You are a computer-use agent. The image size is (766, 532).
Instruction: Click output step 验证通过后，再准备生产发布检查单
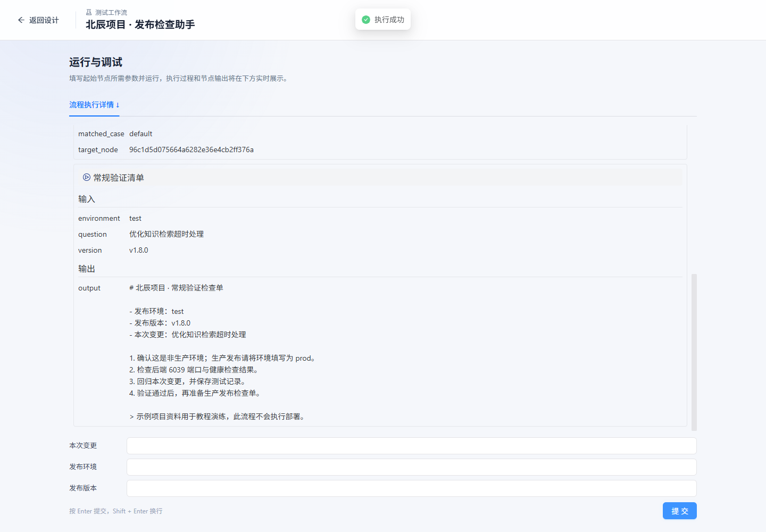click(x=195, y=393)
